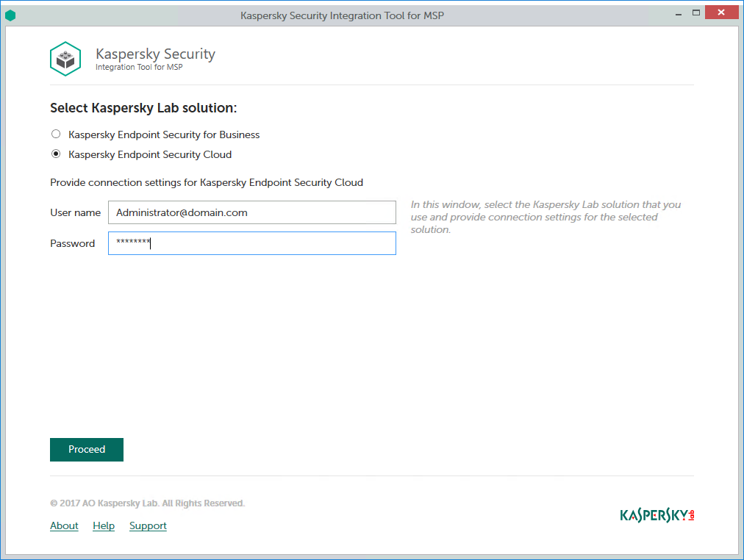The image size is (744, 560).
Task: Follow the Support link
Action: pos(148,525)
